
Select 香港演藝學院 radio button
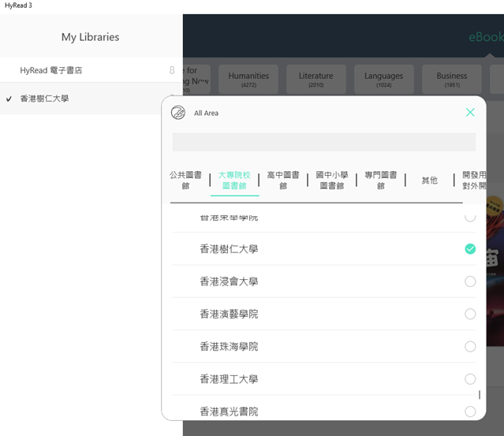click(x=470, y=314)
